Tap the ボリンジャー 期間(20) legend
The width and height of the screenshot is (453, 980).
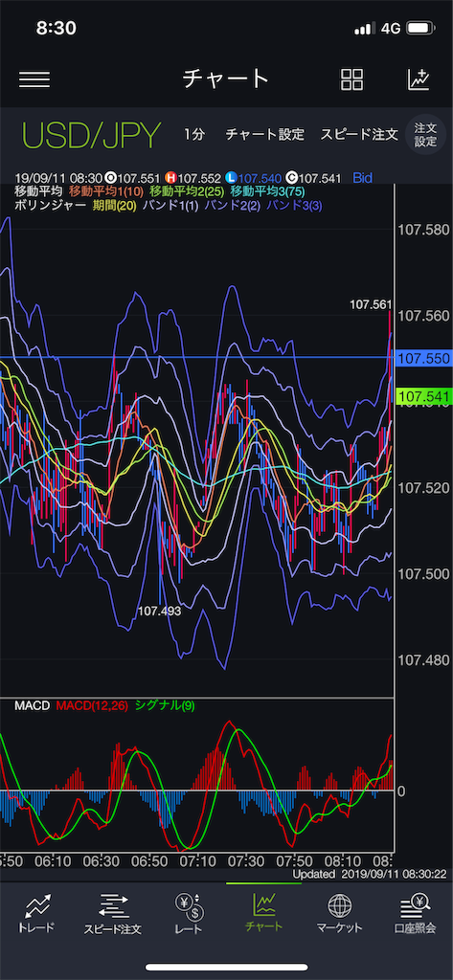point(114,205)
